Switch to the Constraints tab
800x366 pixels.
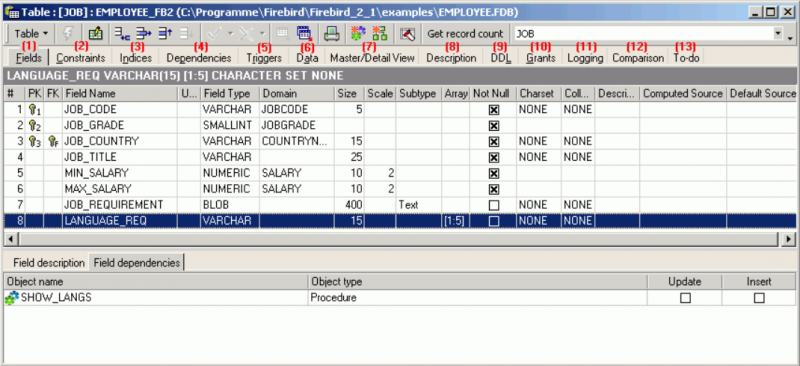[81, 58]
